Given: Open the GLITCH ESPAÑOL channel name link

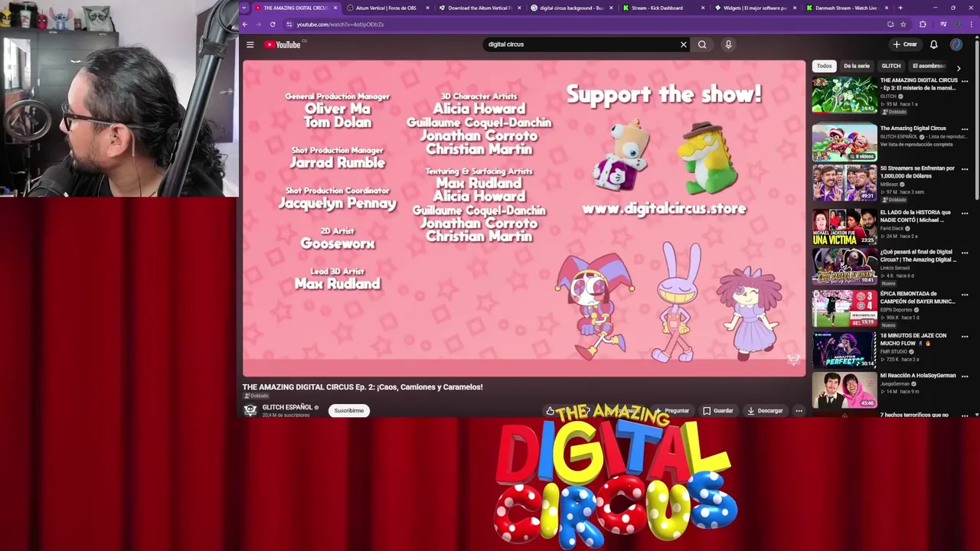Looking at the screenshot, I should pyautogui.click(x=287, y=407).
